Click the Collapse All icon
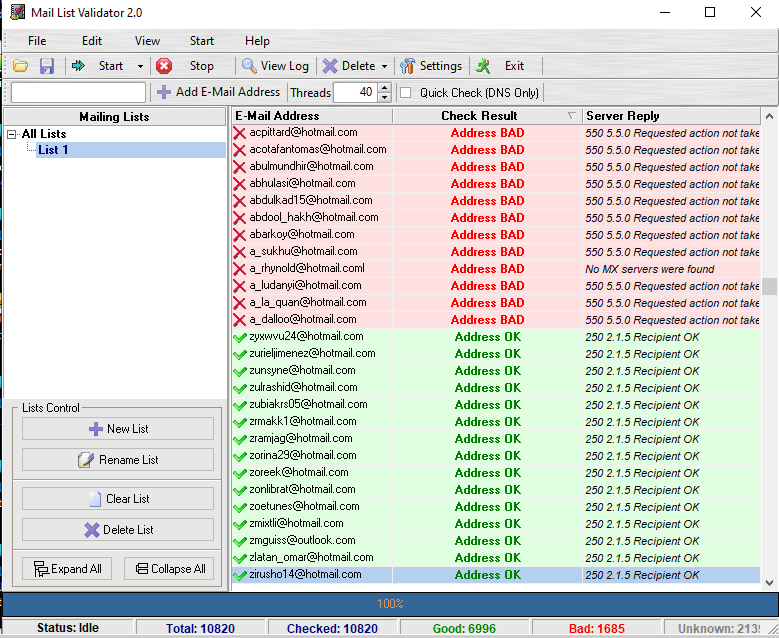Image resolution: width=779 pixels, height=638 pixels. click(x=142, y=568)
